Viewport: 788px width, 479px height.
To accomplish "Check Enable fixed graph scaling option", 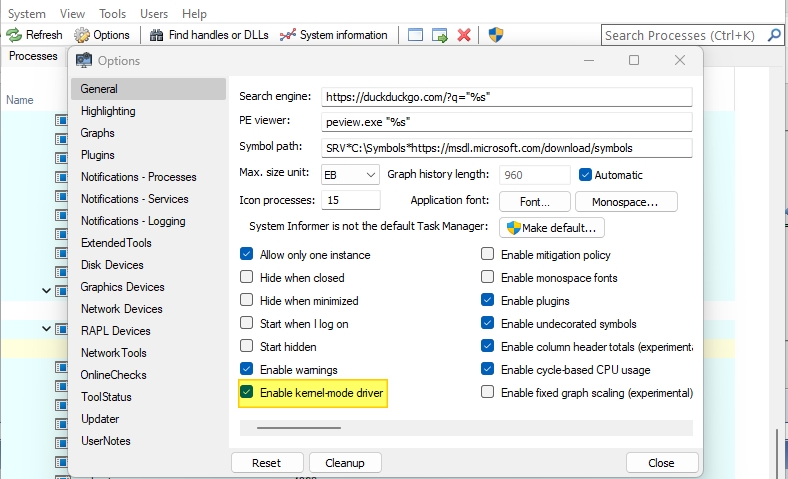I will (x=487, y=392).
